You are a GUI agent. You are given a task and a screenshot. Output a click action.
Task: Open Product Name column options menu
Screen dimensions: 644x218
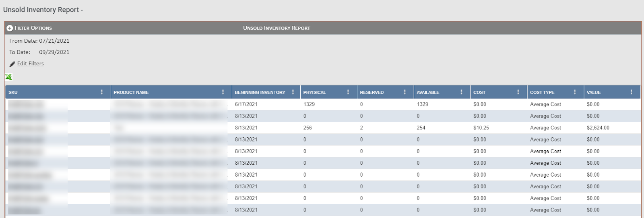point(223,92)
